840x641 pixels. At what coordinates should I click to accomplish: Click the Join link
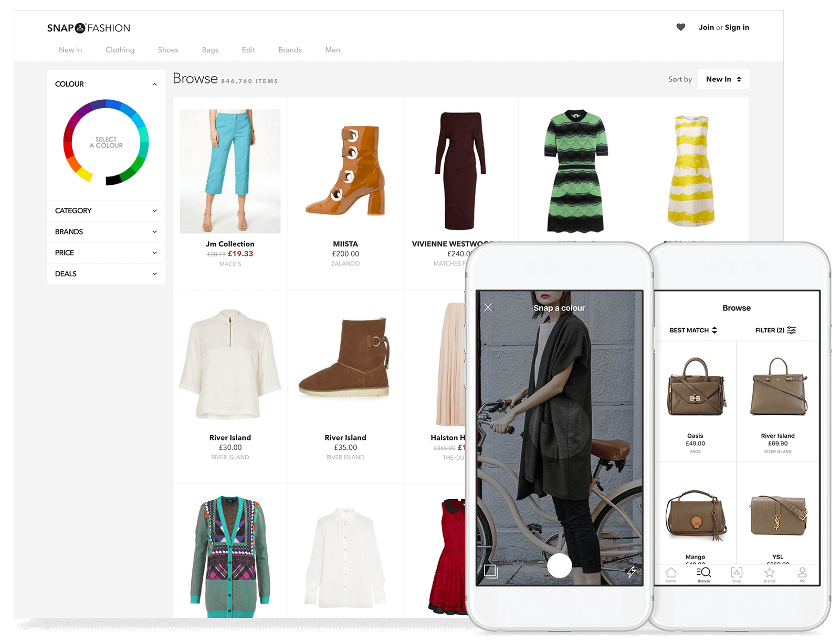(x=706, y=27)
